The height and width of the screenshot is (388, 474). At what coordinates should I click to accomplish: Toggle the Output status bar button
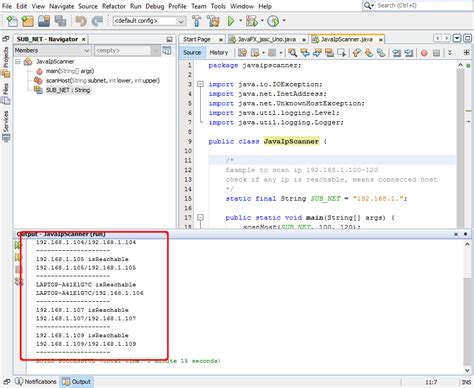76,382
